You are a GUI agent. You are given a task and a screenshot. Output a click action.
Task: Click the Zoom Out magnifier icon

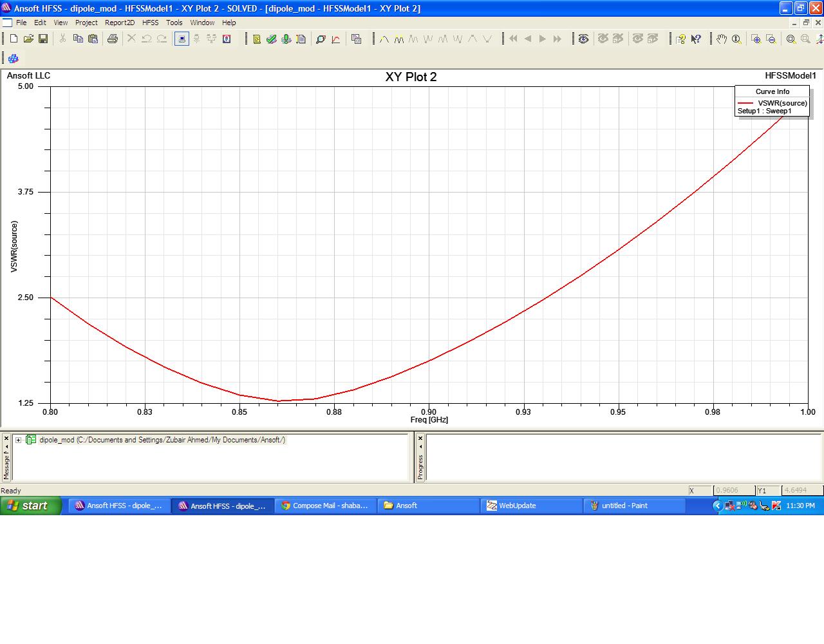coord(771,39)
